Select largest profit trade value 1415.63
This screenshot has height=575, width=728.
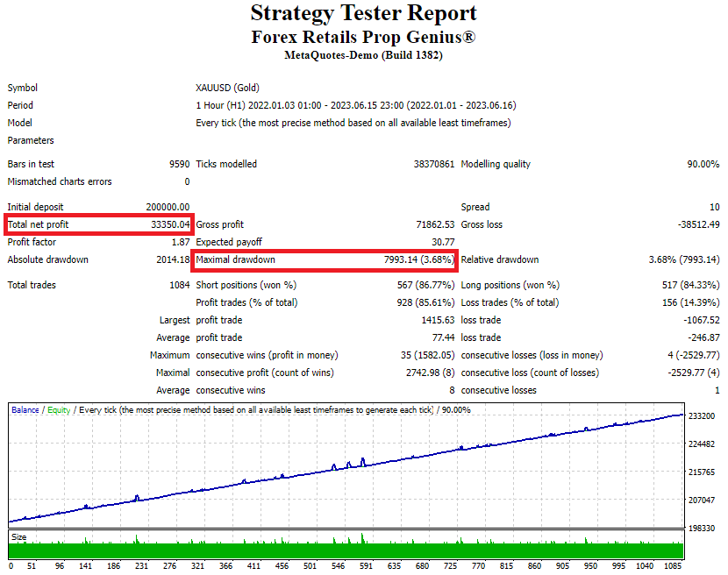pyautogui.click(x=438, y=320)
